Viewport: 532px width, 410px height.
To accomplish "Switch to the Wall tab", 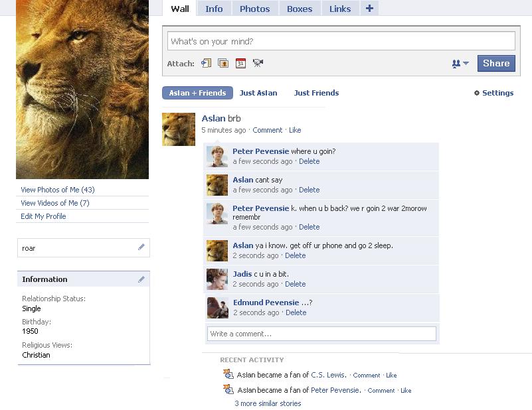I will (x=180, y=9).
